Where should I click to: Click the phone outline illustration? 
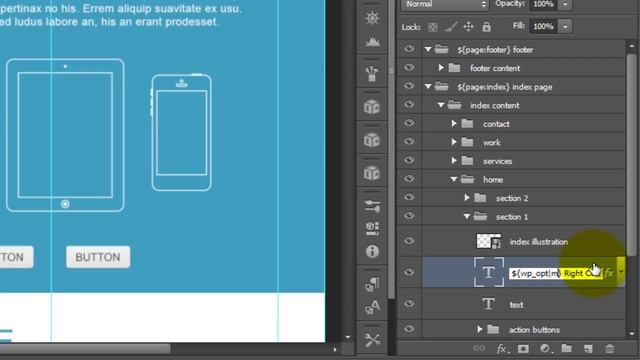[182, 133]
